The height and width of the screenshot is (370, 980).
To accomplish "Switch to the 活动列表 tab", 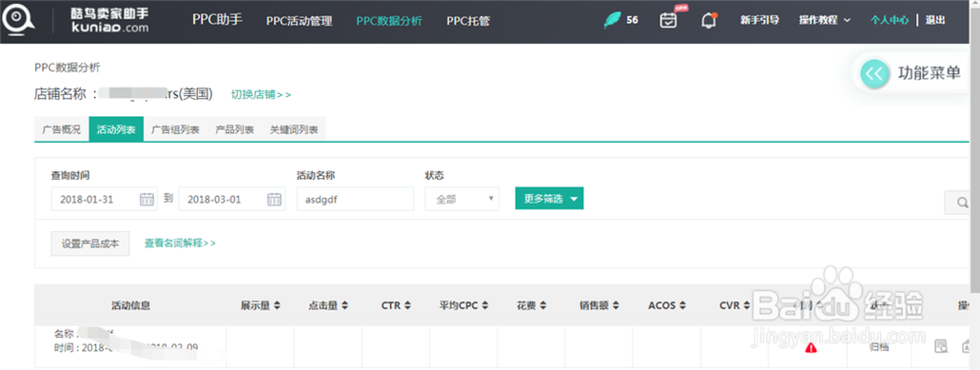I will (x=117, y=129).
